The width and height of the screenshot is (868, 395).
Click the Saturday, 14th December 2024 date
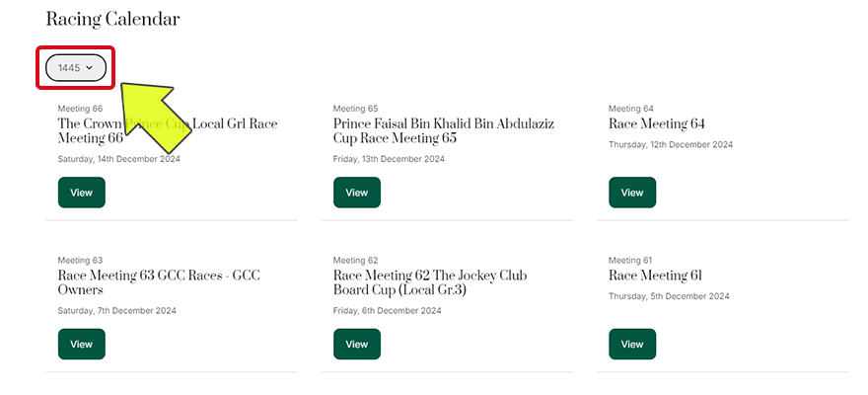click(119, 159)
